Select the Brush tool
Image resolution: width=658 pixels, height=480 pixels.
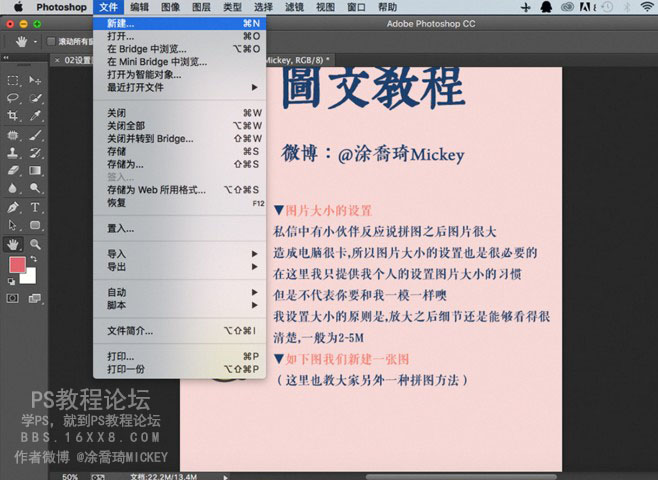pos(35,135)
